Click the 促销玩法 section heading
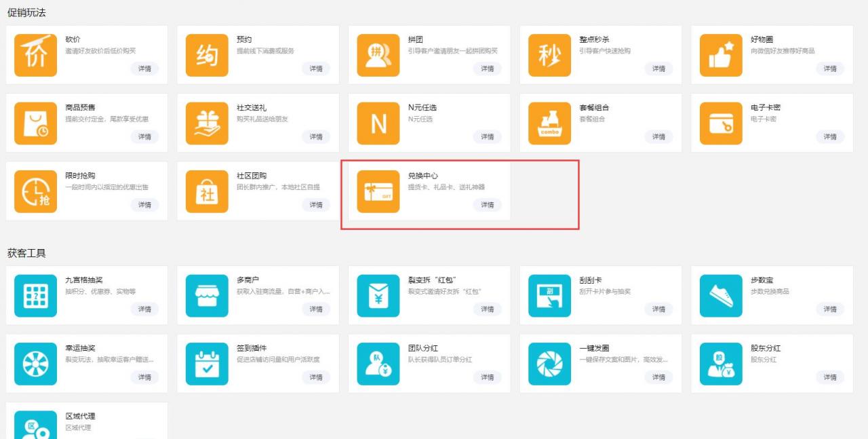This screenshot has width=868, height=439. [26, 13]
